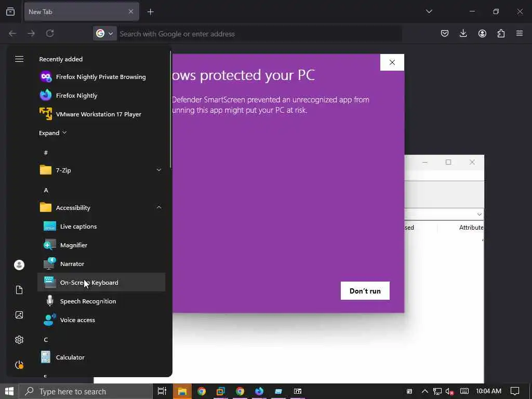Open the 7-Zip taskbar icon
Viewport: 532px width, 399px height.
298,391
